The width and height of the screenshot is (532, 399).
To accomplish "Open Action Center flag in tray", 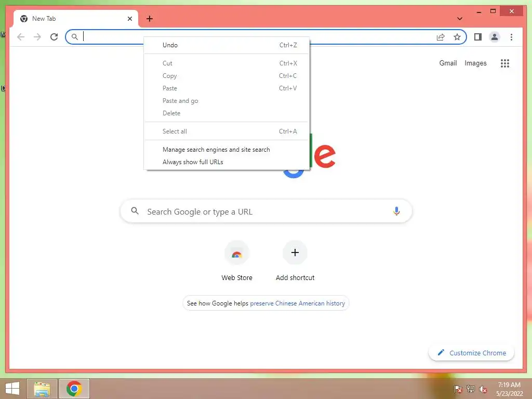I will [x=458, y=389].
